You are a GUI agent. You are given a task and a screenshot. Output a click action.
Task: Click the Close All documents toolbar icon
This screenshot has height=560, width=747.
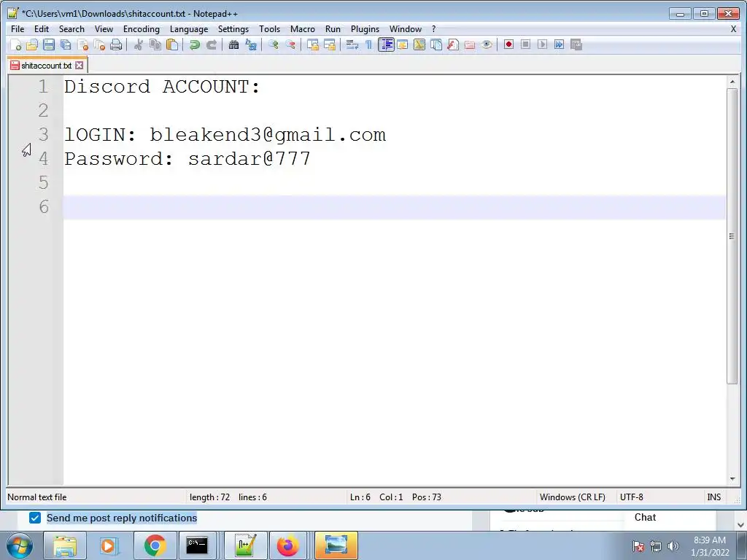coord(99,44)
